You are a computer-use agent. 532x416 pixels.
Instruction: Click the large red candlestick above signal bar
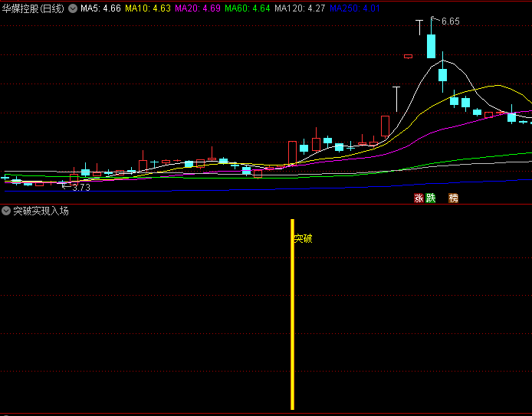(x=292, y=152)
